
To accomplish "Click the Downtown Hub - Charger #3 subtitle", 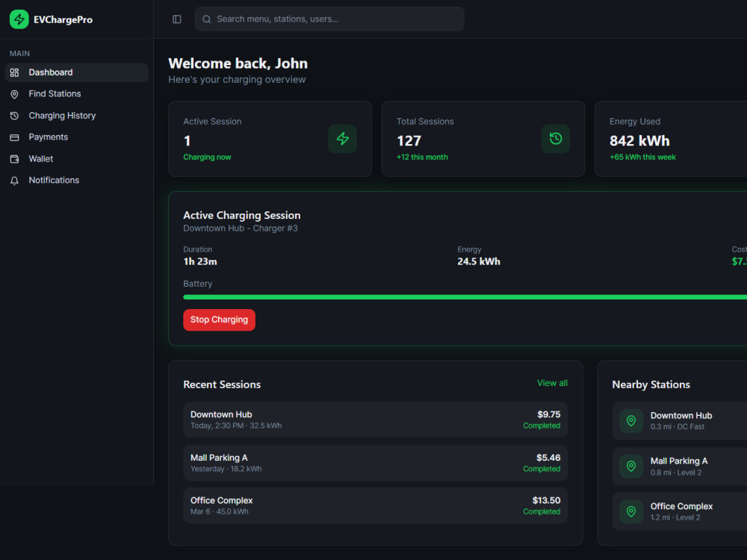I will tap(241, 228).
